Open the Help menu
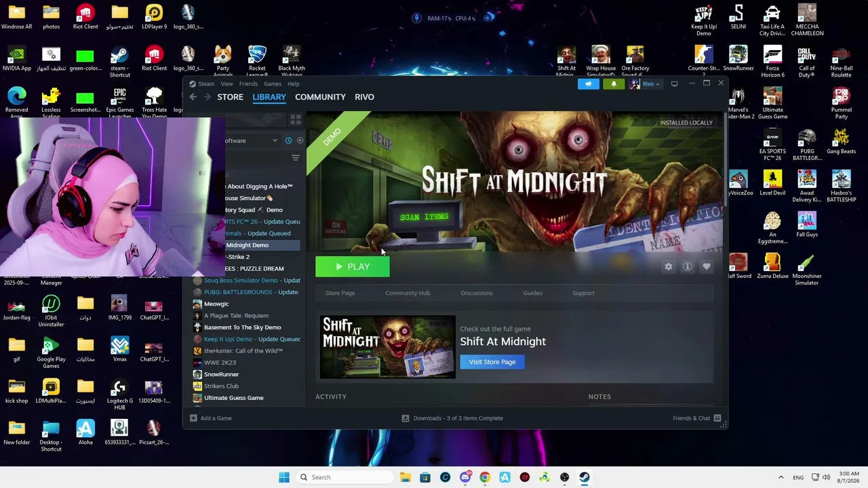Viewport: 868px width, 488px height. pos(294,84)
